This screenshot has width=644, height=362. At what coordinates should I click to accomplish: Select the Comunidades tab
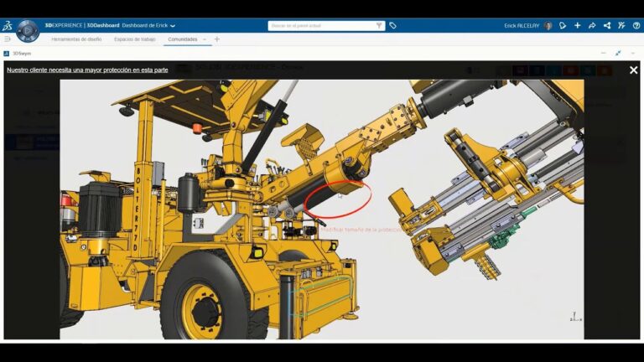click(x=182, y=39)
